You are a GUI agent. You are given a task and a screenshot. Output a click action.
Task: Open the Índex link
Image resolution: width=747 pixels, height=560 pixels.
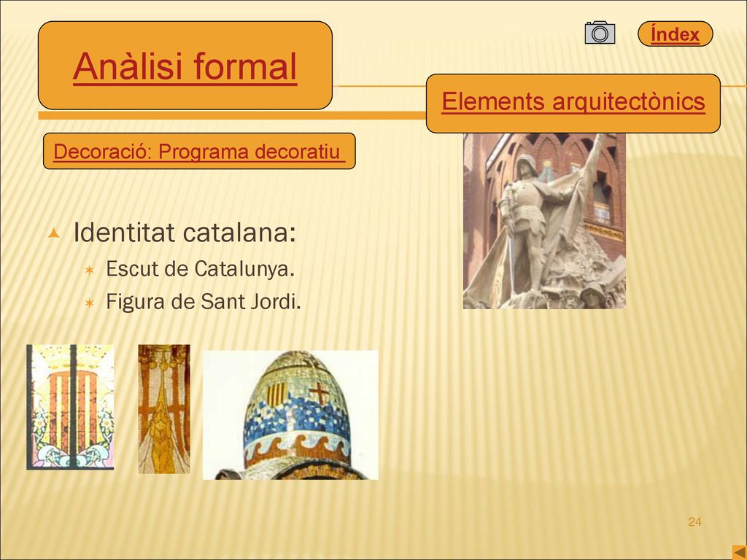click(675, 34)
